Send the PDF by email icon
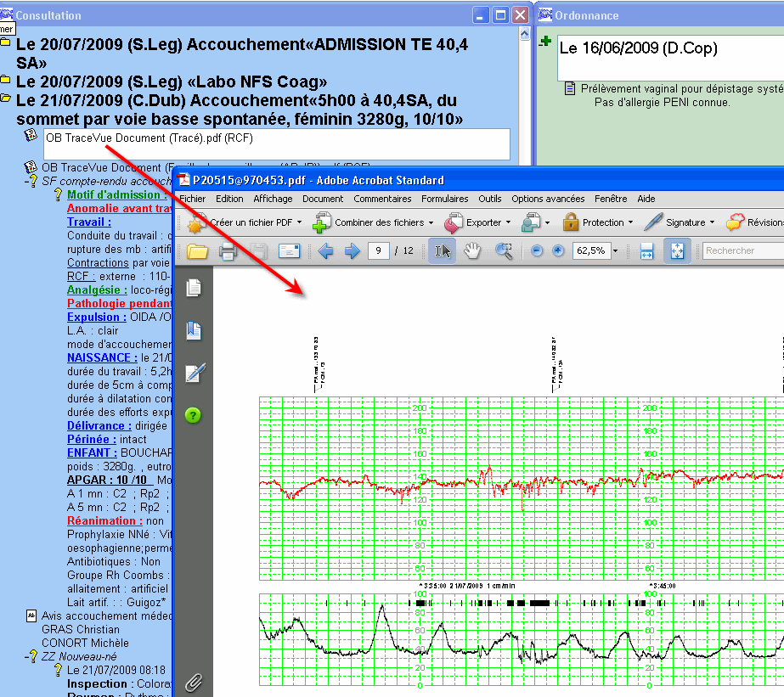Screen dimensions: 784x697 (289, 250)
